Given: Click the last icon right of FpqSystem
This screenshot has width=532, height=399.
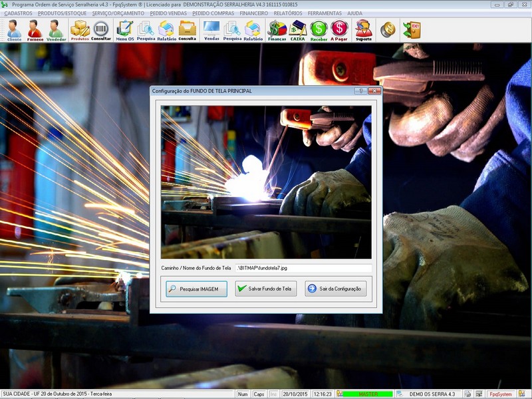Looking at the screenshot, I should (x=521, y=394).
